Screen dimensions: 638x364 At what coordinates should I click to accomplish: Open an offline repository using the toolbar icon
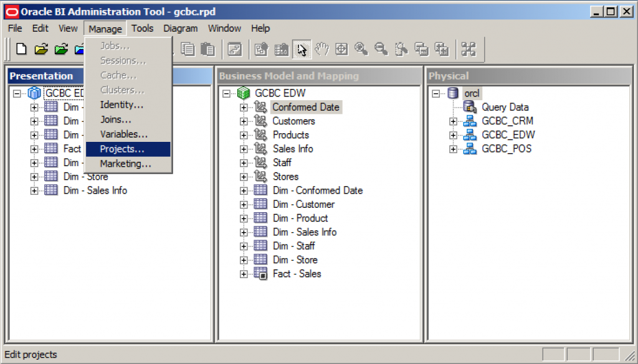tap(41, 49)
